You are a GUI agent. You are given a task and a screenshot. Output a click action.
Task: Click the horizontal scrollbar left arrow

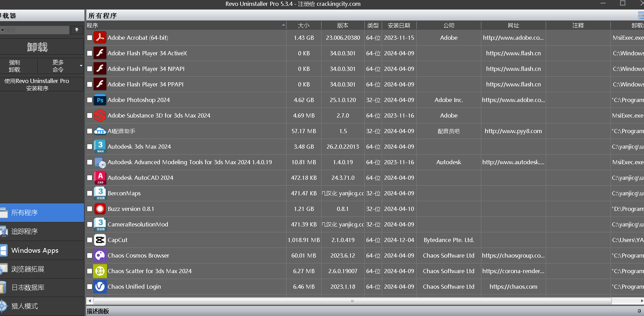tap(90, 301)
